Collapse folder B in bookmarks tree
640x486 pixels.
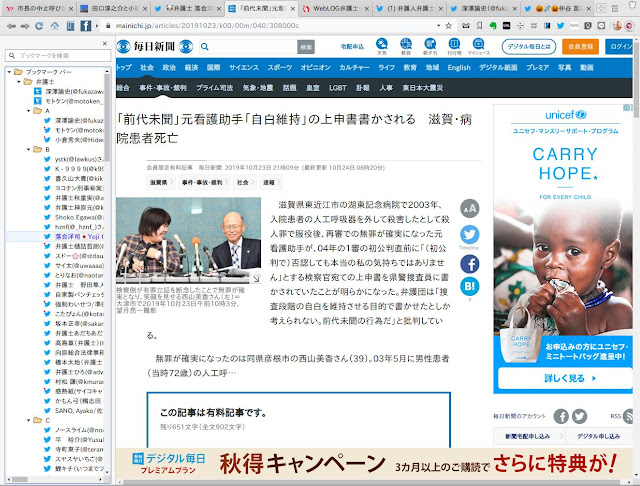(x=29, y=149)
